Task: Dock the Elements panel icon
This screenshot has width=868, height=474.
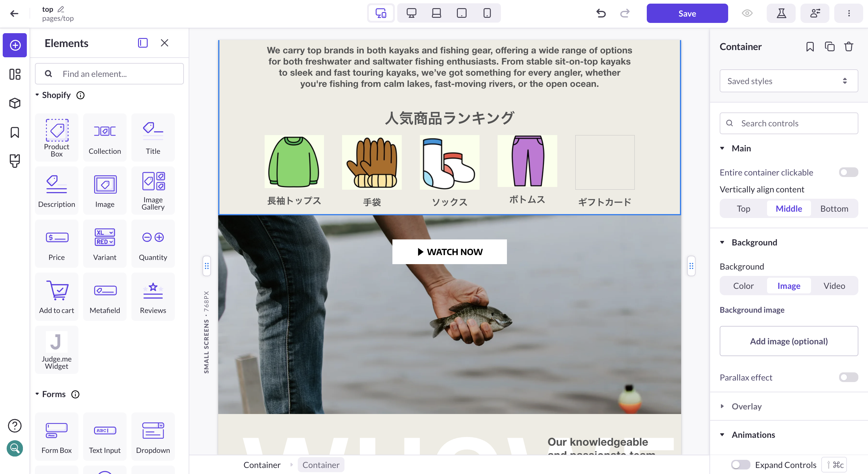Action: pyautogui.click(x=143, y=43)
